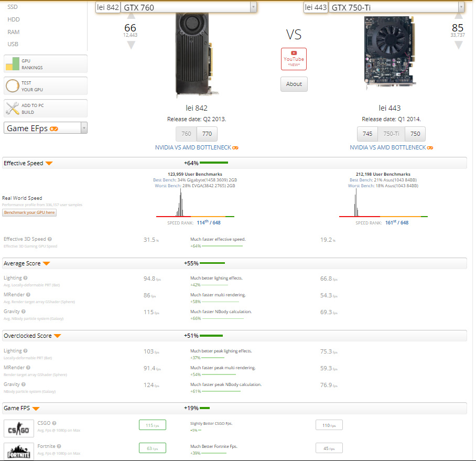
Task: Click the About button
Action: tap(294, 84)
